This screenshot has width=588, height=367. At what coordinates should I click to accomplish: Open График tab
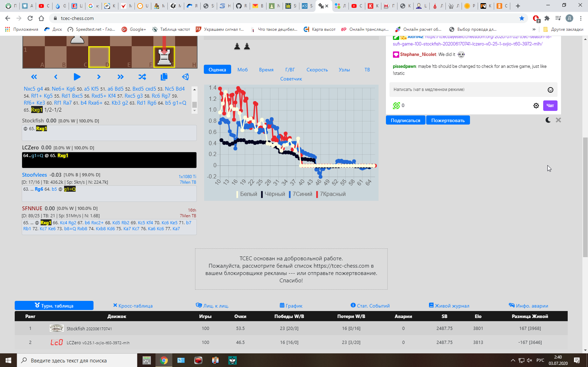pyautogui.click(x=291, y=306)
